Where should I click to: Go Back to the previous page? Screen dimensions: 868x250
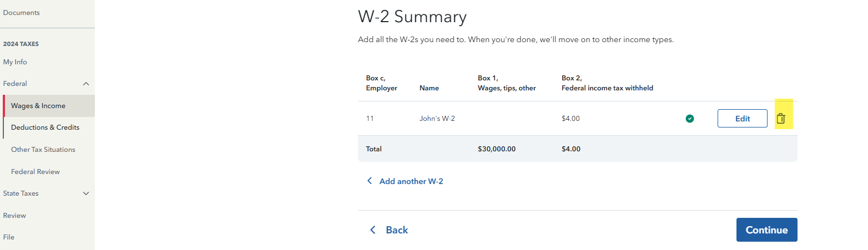[x=396, y=230]
